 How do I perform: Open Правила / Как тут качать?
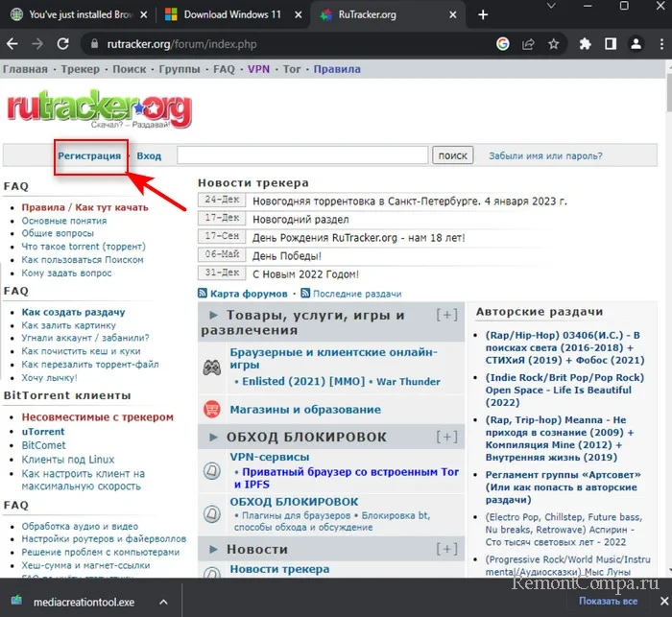84,207
